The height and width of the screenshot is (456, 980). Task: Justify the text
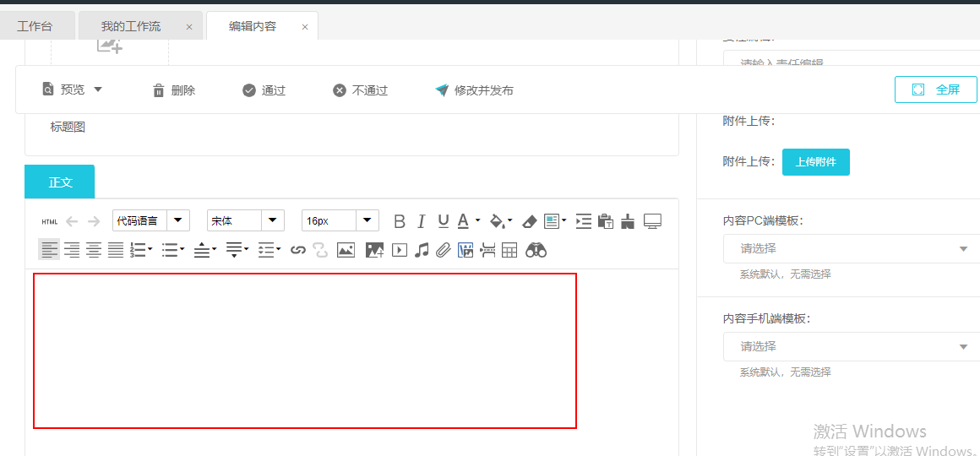click(116, 251)
